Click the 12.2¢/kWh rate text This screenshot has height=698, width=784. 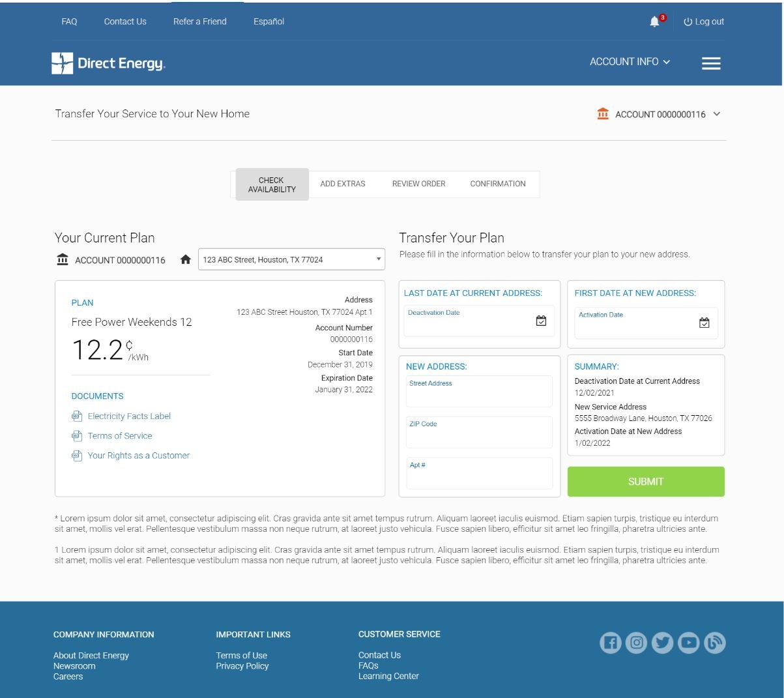[x=110, y=350]
